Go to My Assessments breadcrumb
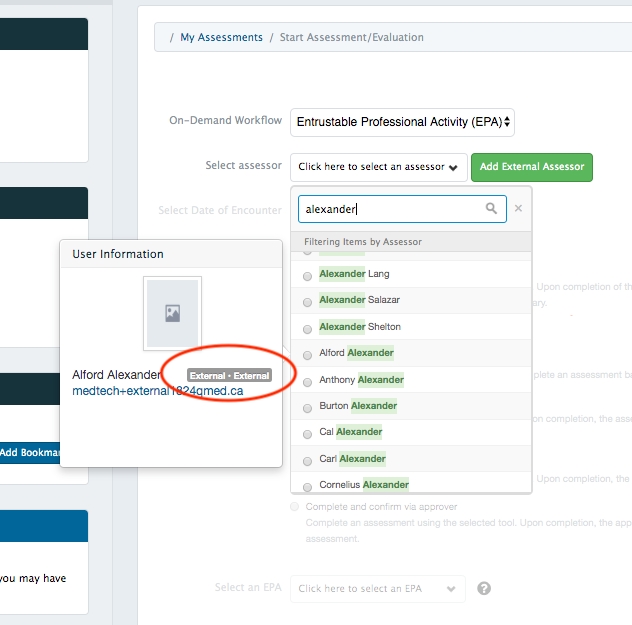Viewport: 632px width, 625px height. (221, 38)
